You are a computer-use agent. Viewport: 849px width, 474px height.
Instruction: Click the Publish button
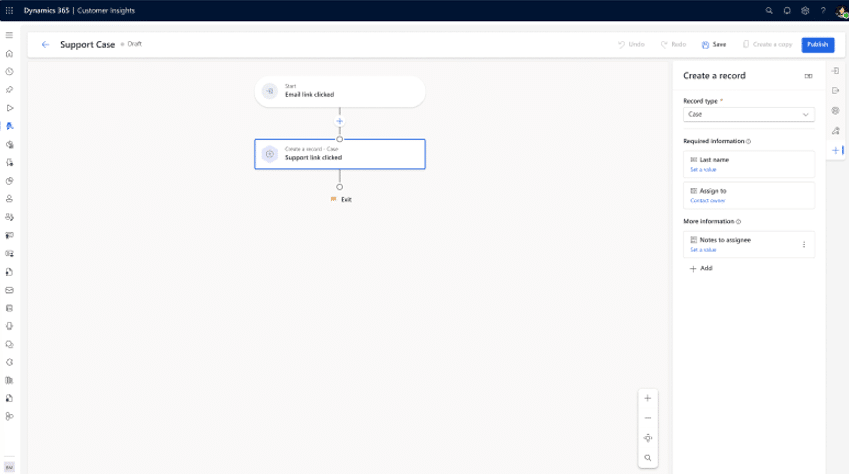tap(817, 45)
